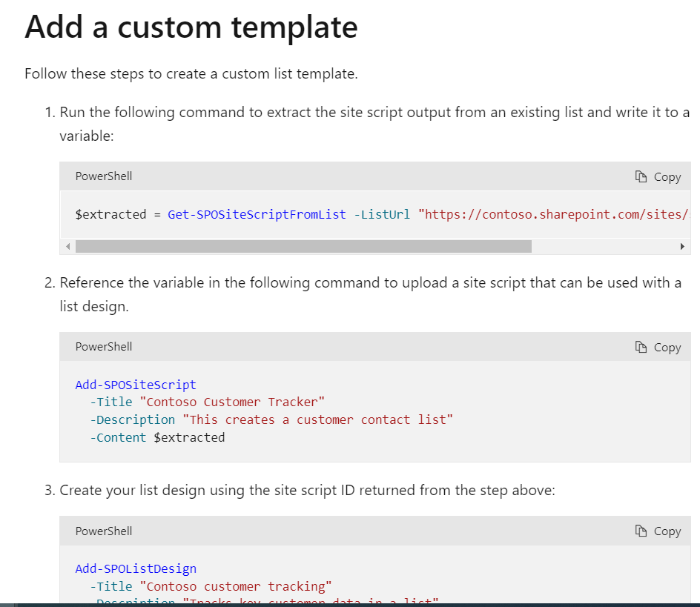Click the PowerShell label on the third code block
Viewport: 700px width, 607px height.
103,531
